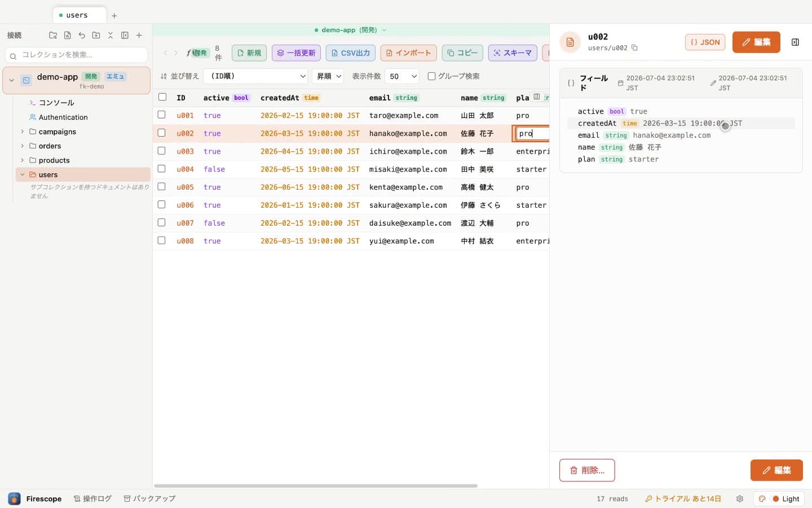Open Authentication in sidebar
The image size is (812, 508).
(63, 117)
